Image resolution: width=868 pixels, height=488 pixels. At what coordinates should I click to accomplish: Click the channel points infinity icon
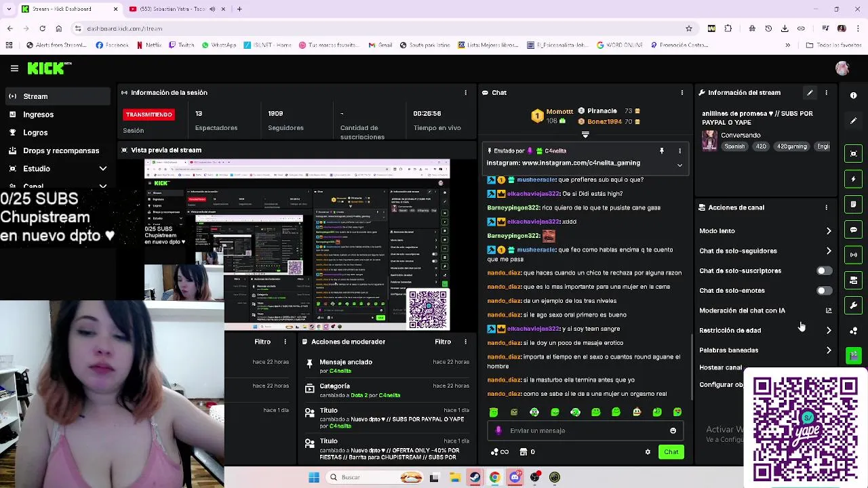coord(500,452)
